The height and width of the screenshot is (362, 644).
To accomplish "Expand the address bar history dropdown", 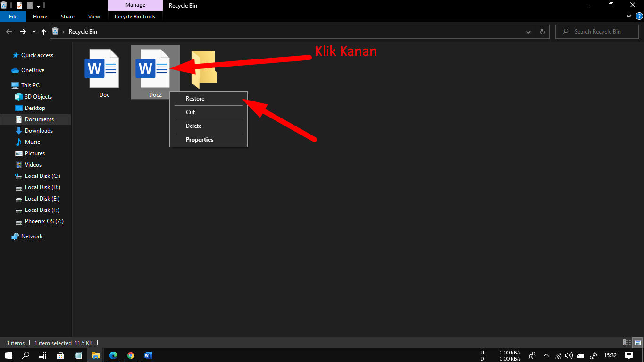I will [528, 32].
